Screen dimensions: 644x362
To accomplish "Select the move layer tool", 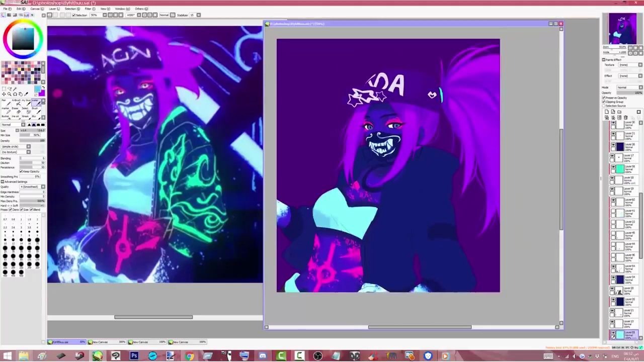I will tap(4, 94).
